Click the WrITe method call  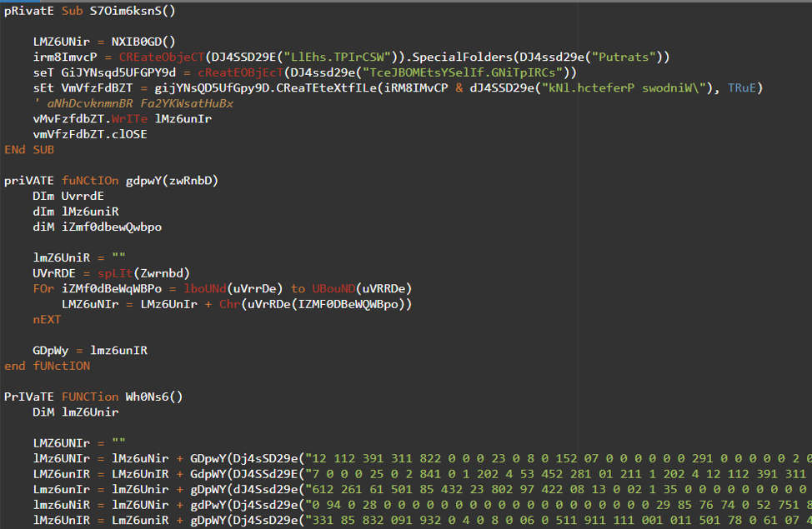[x=129, y=119]
